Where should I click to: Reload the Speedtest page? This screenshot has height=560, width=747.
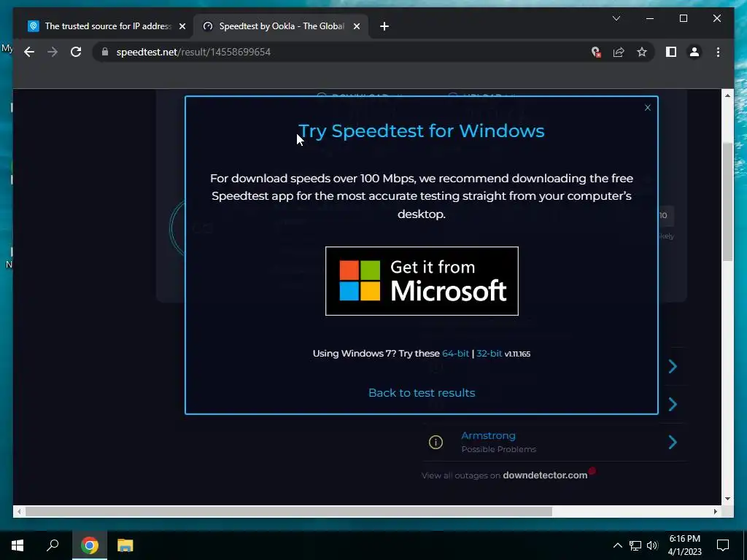[76, 52]
